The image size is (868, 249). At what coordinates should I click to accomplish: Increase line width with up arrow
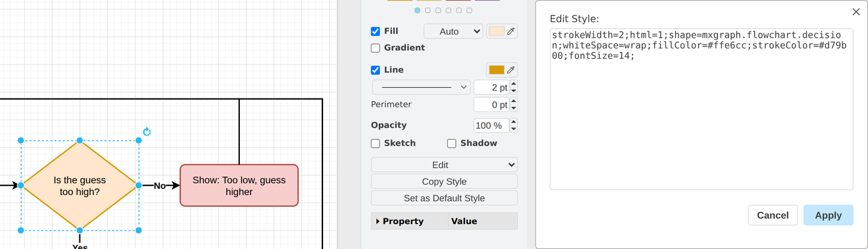point(513,84)
